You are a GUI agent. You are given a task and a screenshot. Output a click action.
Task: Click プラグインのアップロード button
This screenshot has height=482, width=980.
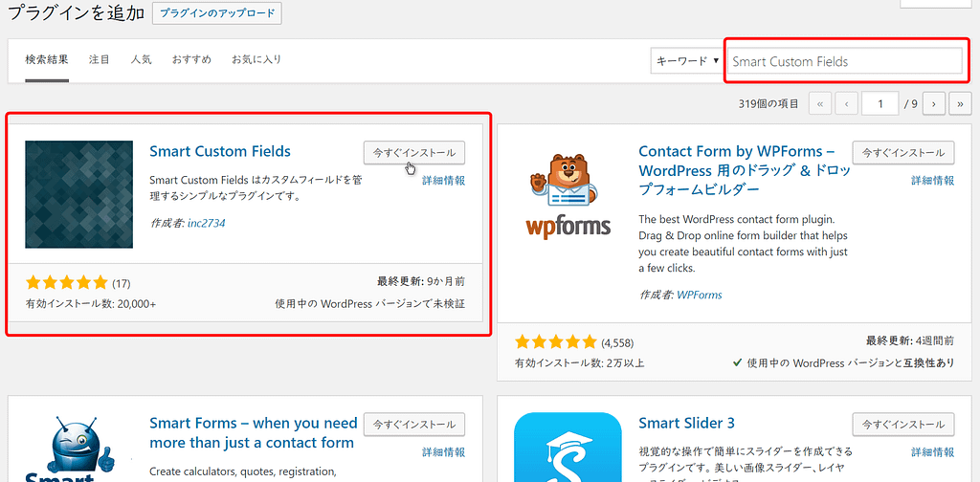coord(217,13)
